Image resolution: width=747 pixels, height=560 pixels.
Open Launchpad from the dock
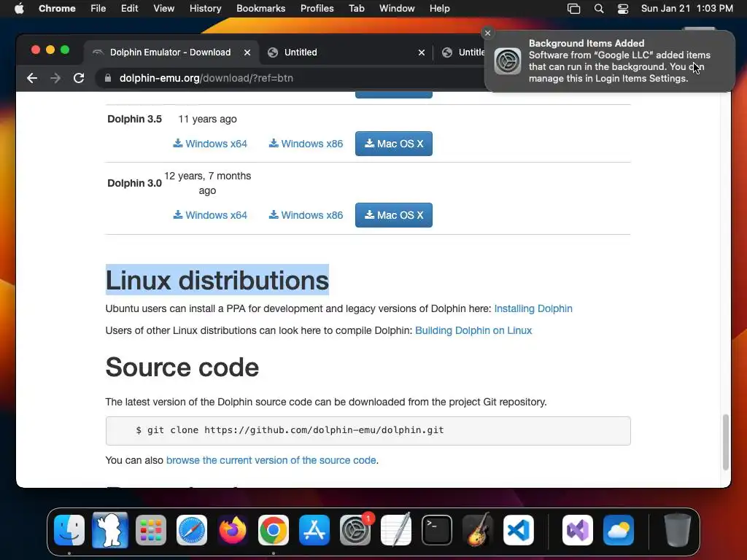[151, 530]
